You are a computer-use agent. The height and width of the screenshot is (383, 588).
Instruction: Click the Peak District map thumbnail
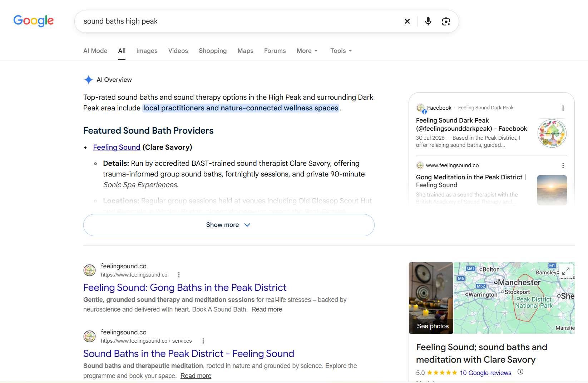(x=514, y=298)
